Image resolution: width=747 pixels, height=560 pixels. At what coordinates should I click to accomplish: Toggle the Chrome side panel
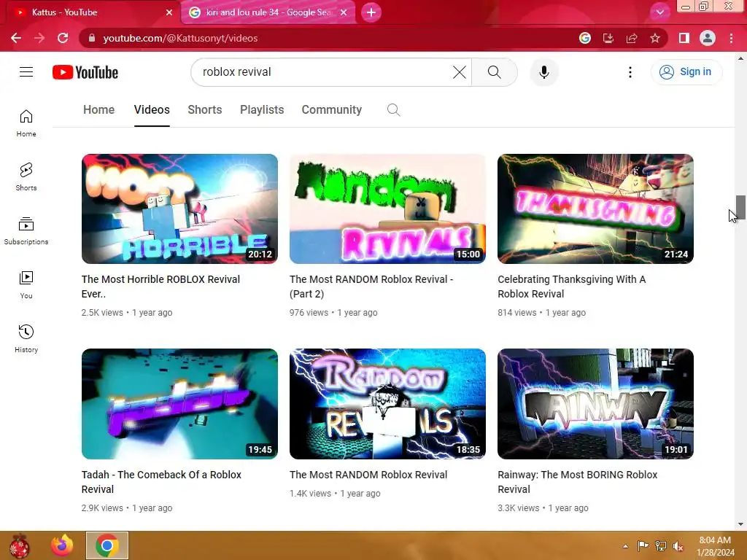[x=684, y=38]
